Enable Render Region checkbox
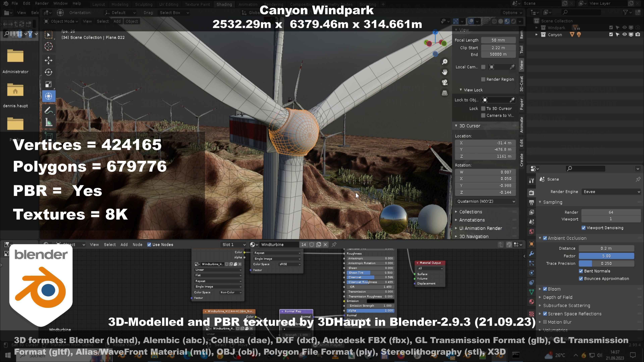The width and height of the screenshot is (644, 362). point(483,79)
